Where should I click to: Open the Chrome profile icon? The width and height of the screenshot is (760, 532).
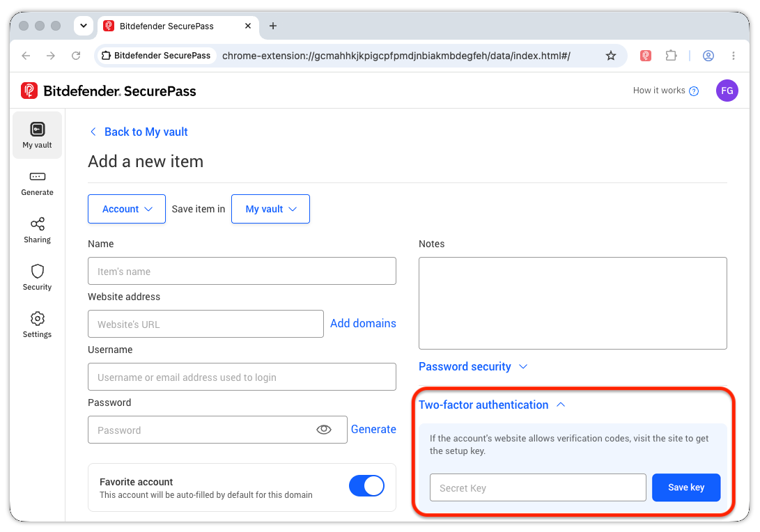click(x=708, y=56)
